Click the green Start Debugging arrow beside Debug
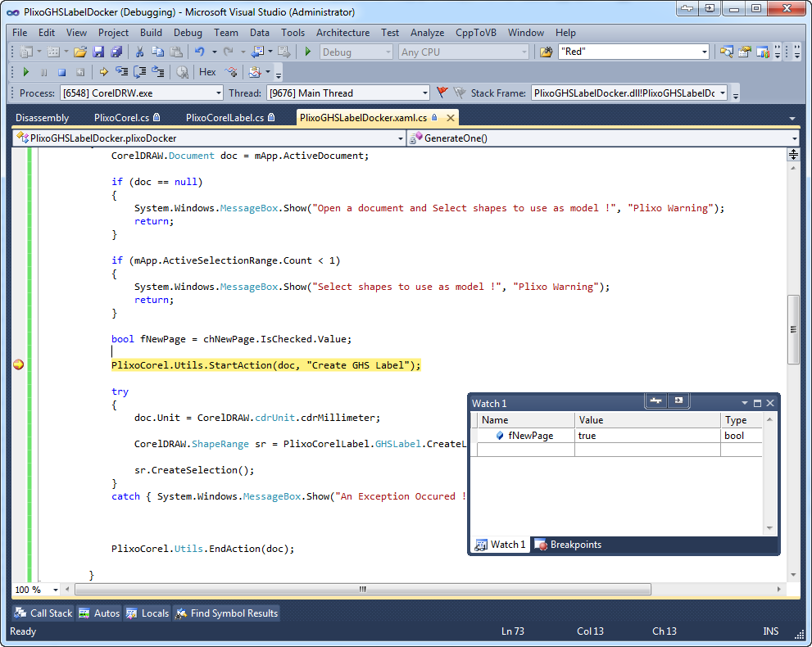This screenshot has height=647, width=812. pos(307,52)
